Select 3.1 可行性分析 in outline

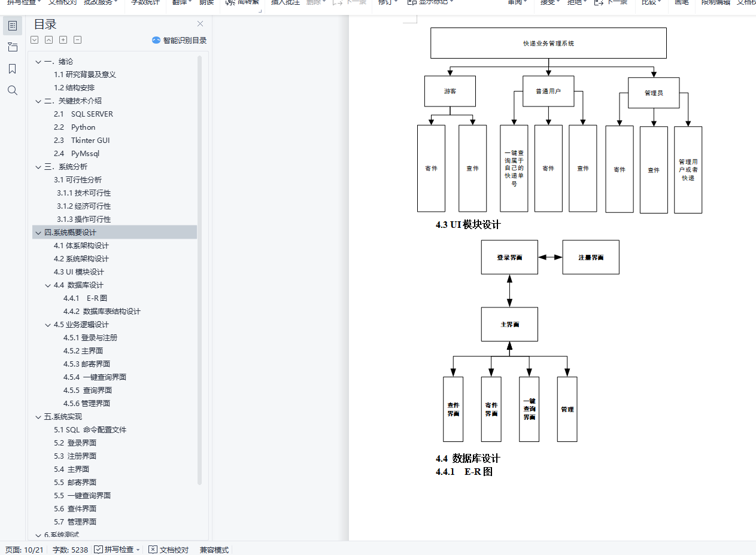click(x=78, y=180)
